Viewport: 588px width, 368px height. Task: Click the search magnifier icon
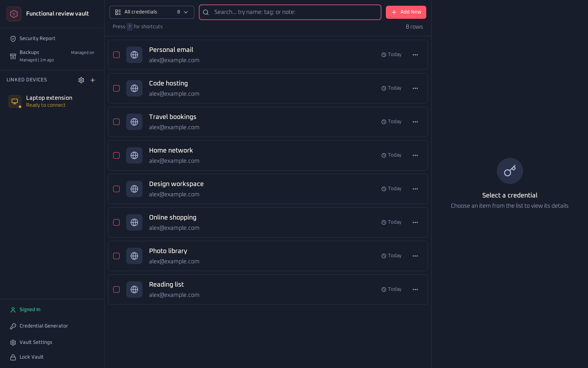pyautogui.click(x=206, y=12)
